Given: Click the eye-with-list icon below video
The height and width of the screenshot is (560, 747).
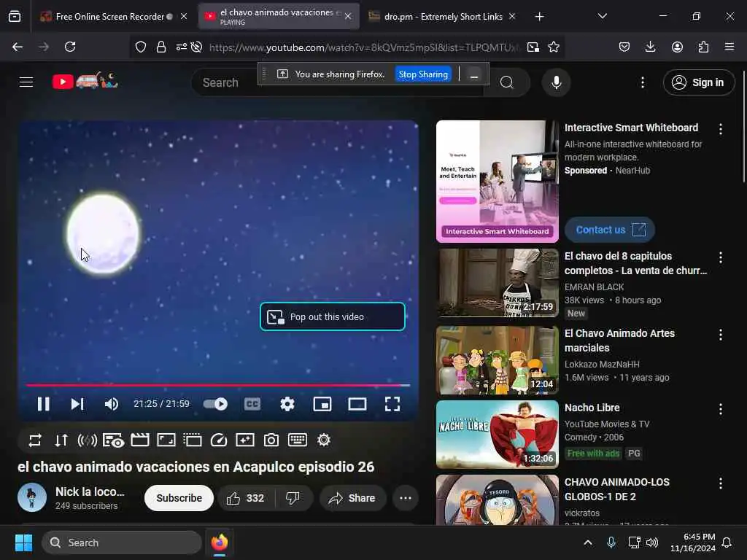Looking at the screenshot, I should [x=113, y=440].
